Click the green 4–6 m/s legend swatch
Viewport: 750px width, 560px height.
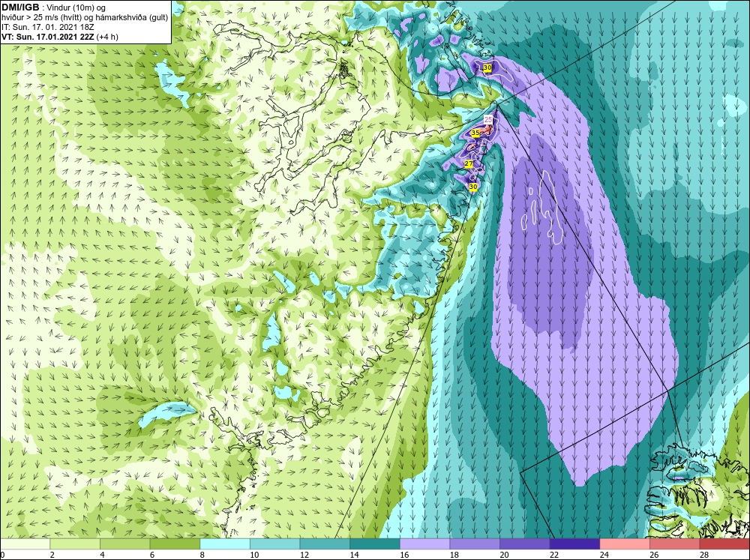[x=124, y=544]
